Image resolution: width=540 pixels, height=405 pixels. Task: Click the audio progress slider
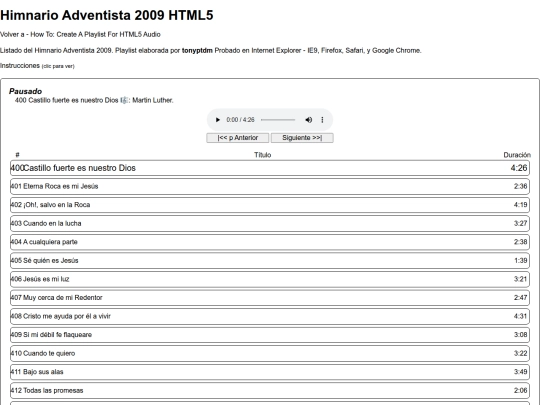click(x=278, y=120)
